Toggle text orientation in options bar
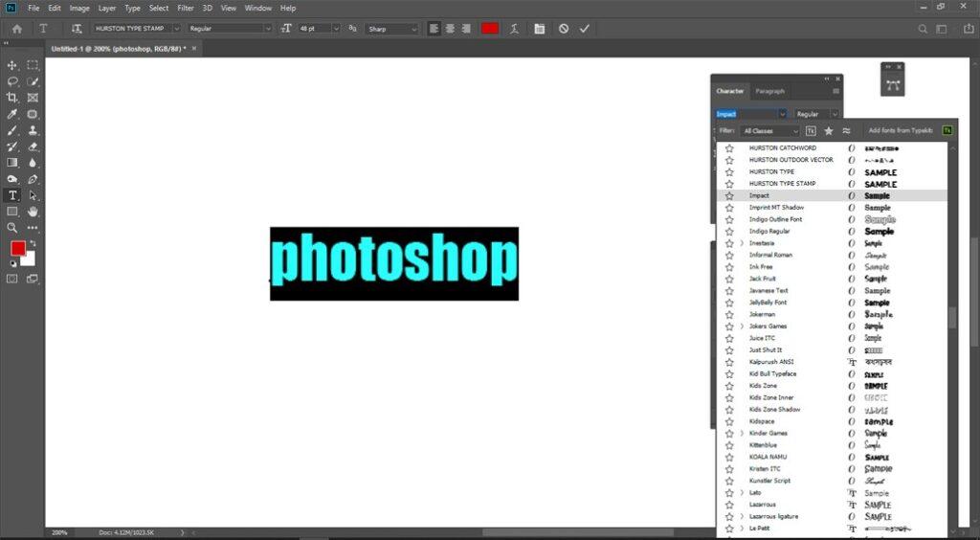Viewport: 980px width, 540px height. click(x=77, y=29)
